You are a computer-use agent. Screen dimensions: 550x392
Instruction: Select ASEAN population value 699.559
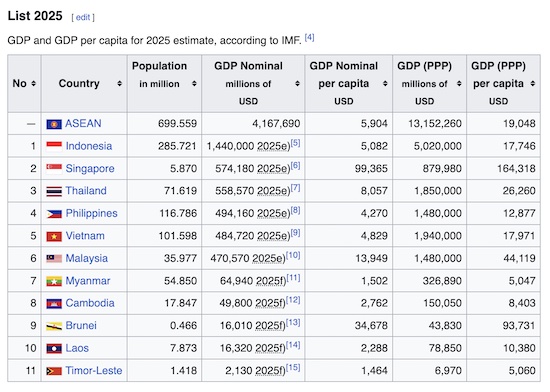click(177, 123)
